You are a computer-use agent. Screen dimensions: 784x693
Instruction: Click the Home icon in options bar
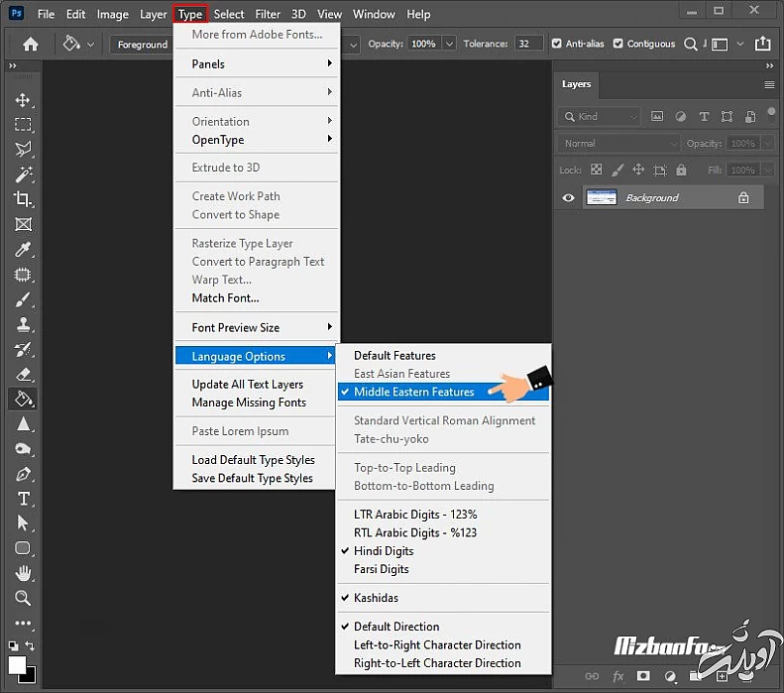[x=31, y=44]
